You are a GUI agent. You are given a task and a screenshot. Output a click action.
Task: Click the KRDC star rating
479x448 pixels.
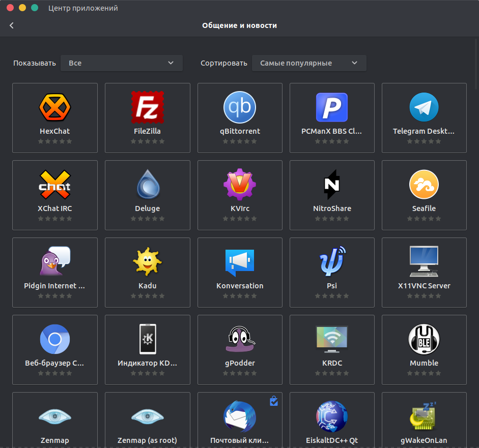click(x=332, y=373)
